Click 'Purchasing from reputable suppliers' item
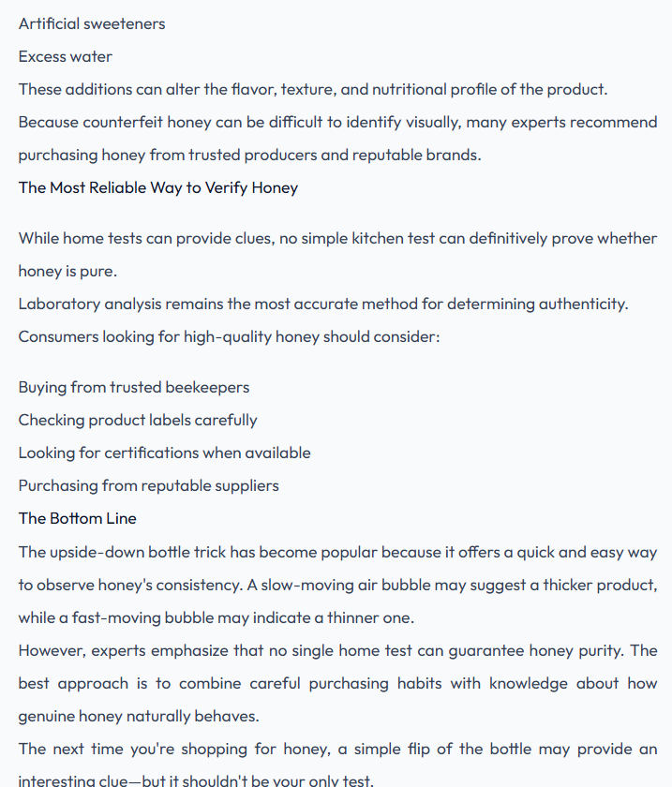 click(x=149, y=485)
